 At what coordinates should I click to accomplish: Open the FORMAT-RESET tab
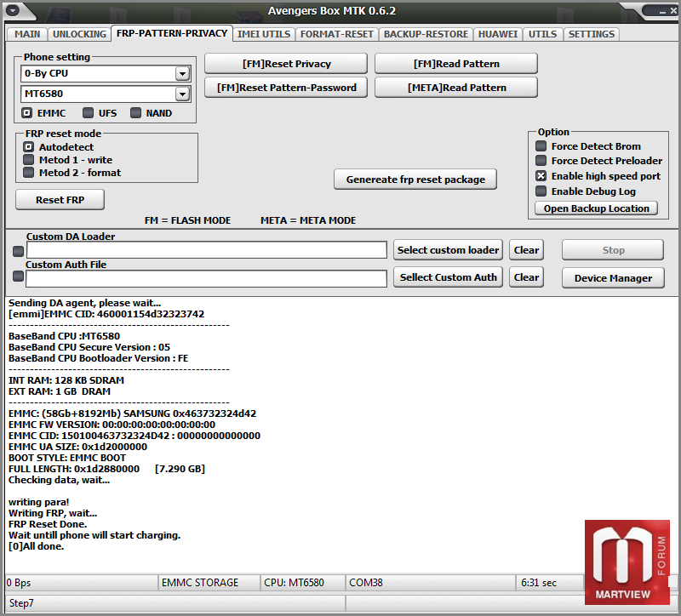coord(336,34)
